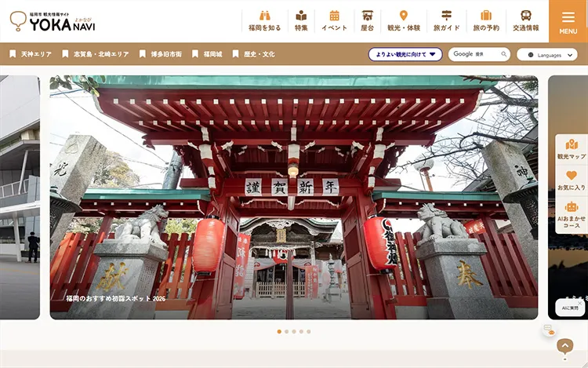Select the third carousel dot
This screenshot has height=368, width=588.
pos(294,332)
